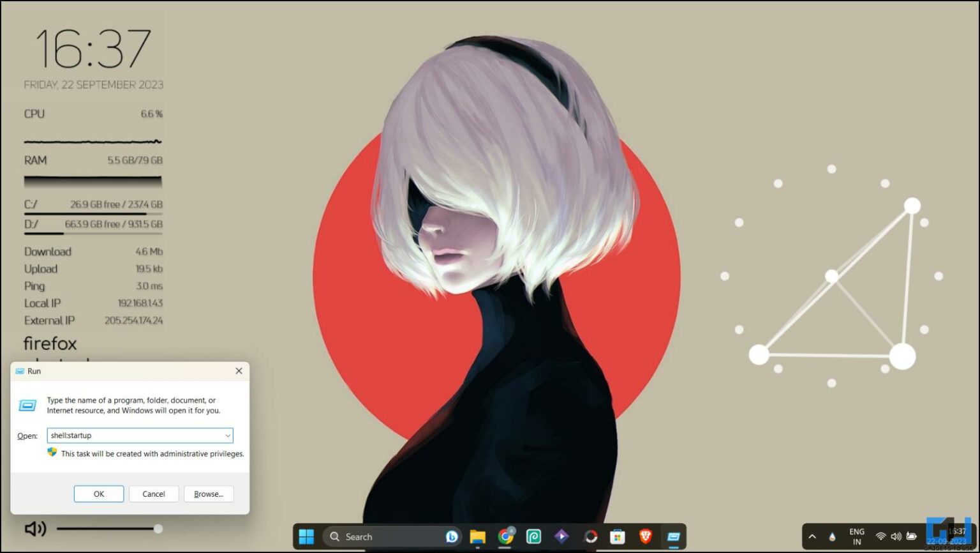Mute audio using the speaker icon bottom left
Viewport: 980px width, 553px height.
point(35,529)
